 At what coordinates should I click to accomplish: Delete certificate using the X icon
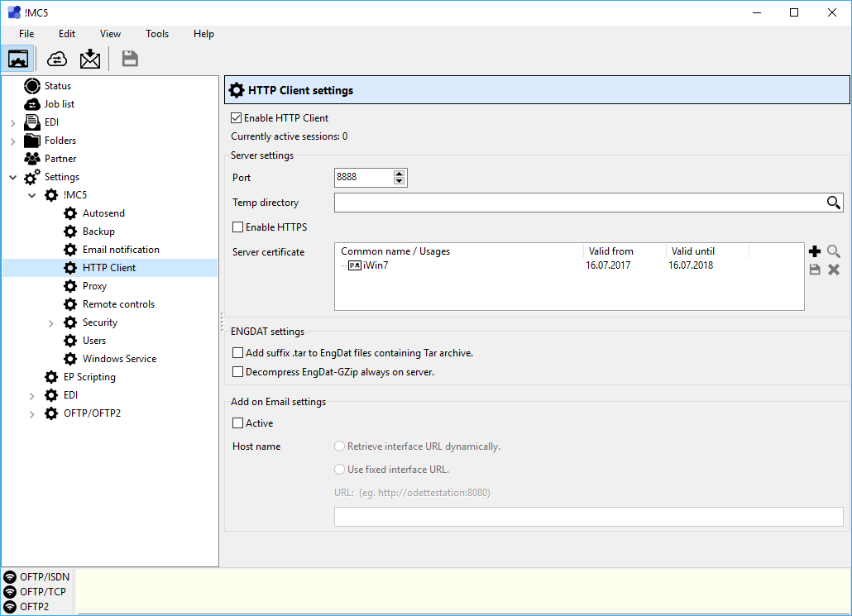(834, 270)
